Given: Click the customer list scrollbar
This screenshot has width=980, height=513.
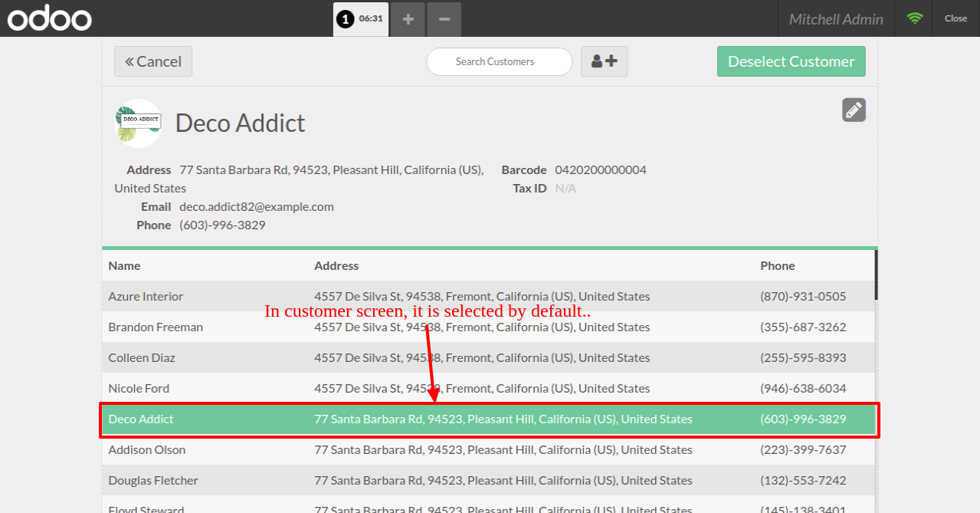Looking at the screenshot, I should (x=876, y=275).
